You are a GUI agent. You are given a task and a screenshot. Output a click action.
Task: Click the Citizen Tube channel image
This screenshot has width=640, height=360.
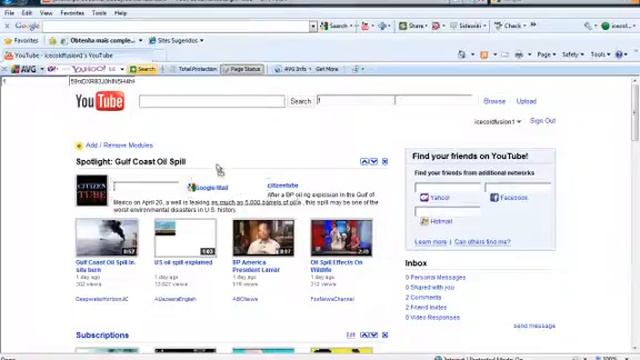pos(92,191)
